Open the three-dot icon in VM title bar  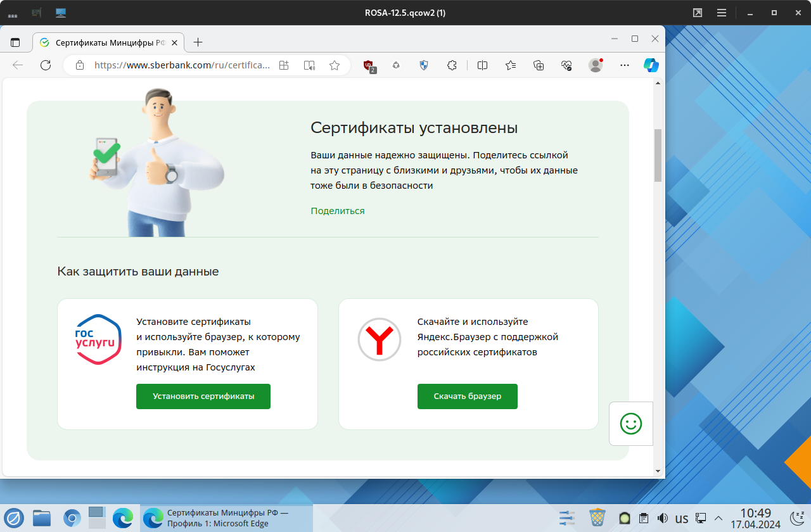[13, 14]
